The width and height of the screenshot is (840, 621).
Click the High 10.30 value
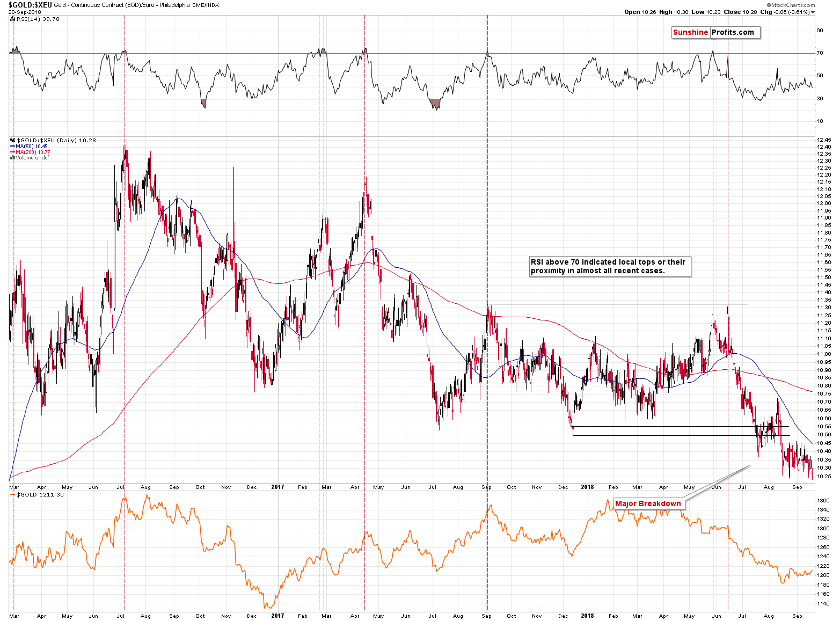[673, 12]
